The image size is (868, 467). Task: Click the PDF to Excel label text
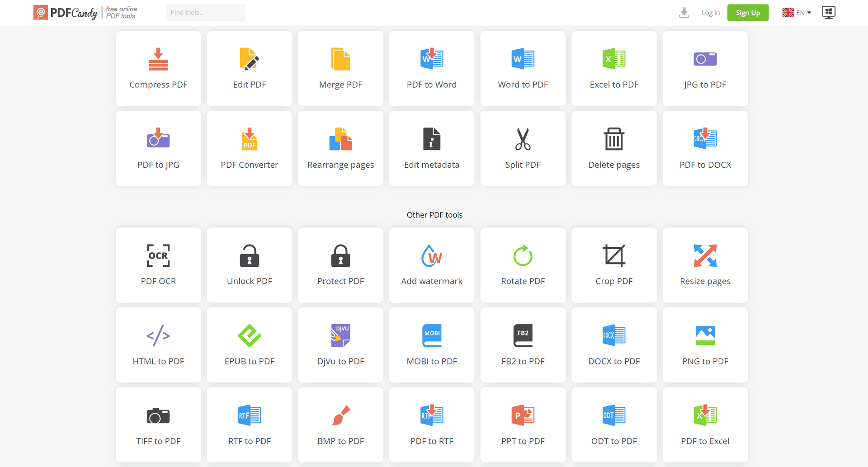705,441
